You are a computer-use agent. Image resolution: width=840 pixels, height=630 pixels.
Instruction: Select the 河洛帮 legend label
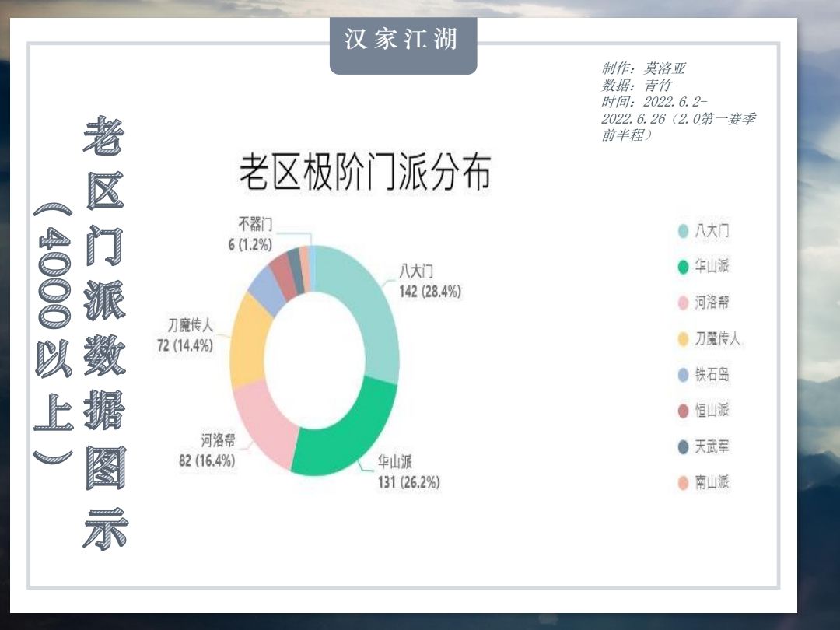712,303
